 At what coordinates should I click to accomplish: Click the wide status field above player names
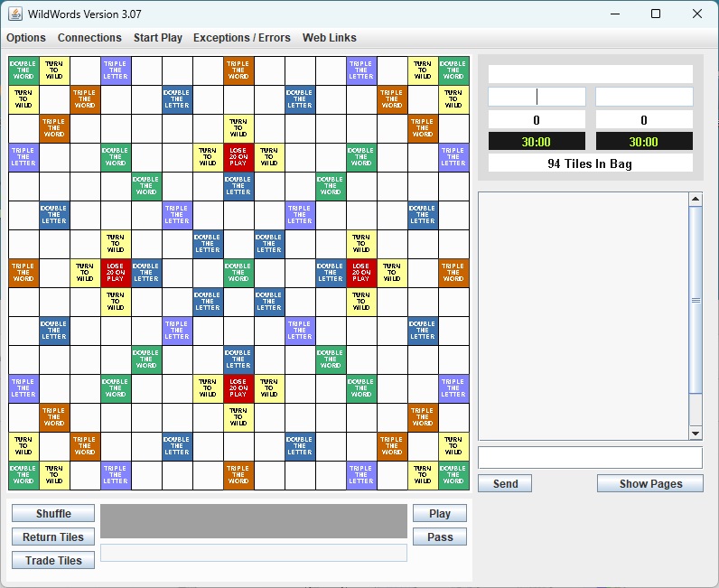pyautogui.click(x=590, y=74)
